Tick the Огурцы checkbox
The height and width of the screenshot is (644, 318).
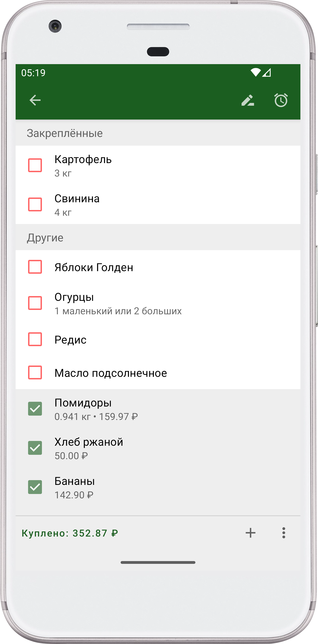[35, 303]
